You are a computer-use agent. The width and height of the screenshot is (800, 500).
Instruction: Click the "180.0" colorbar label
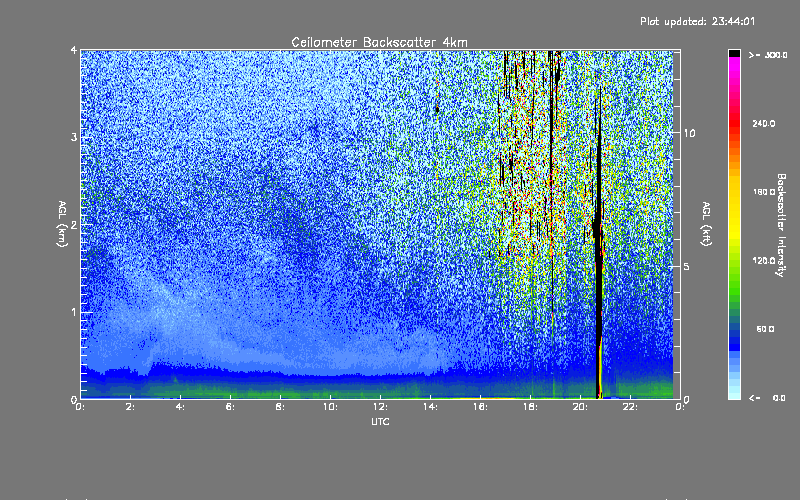tap(764, 192)
